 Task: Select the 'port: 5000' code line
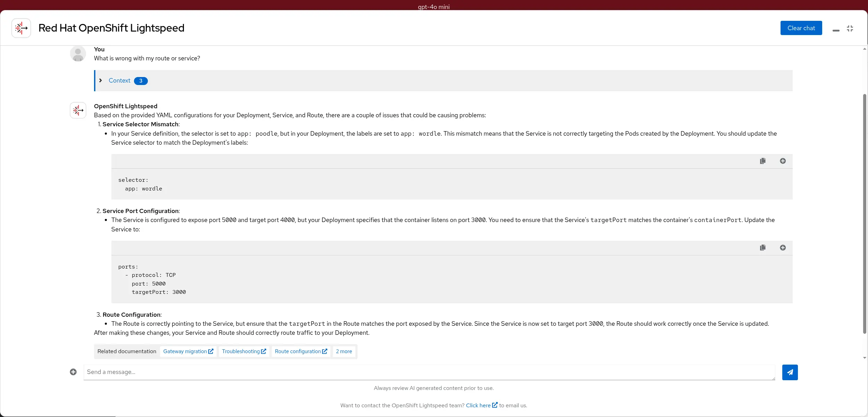pyautogui.click(x=149, y=284)
